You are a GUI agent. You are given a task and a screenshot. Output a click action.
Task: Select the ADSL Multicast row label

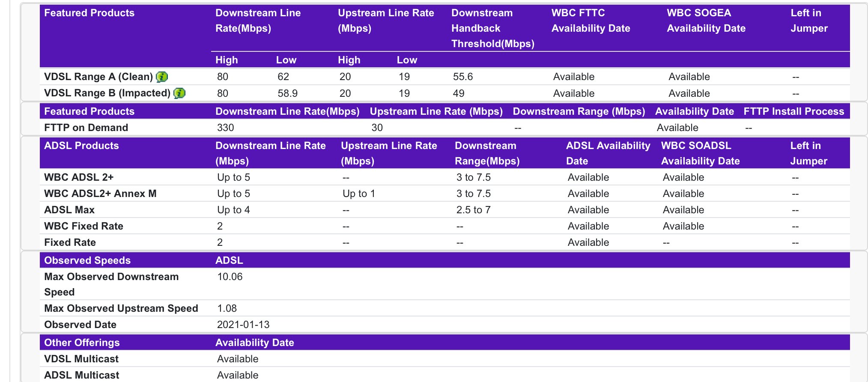pos(82,375)
